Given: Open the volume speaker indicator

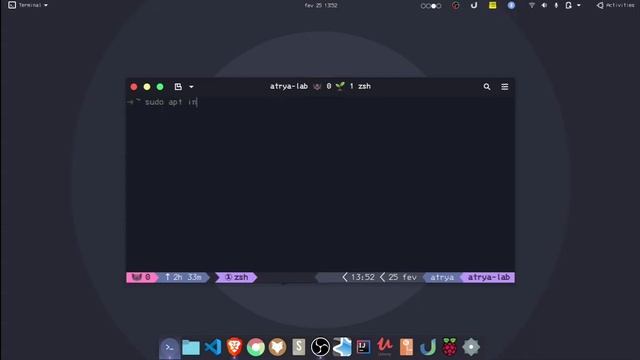Looking at the screenshot, I should 544,5.
